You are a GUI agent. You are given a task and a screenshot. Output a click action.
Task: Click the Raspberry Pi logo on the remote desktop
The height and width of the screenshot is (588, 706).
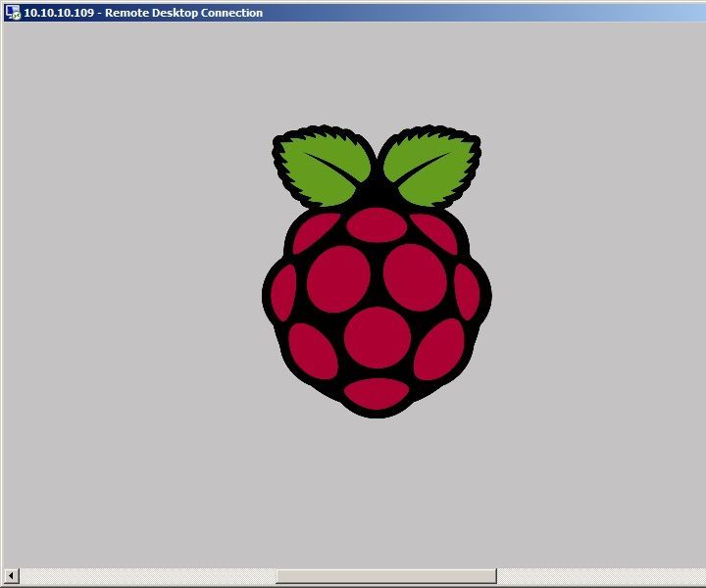click(x=377, y=271)
